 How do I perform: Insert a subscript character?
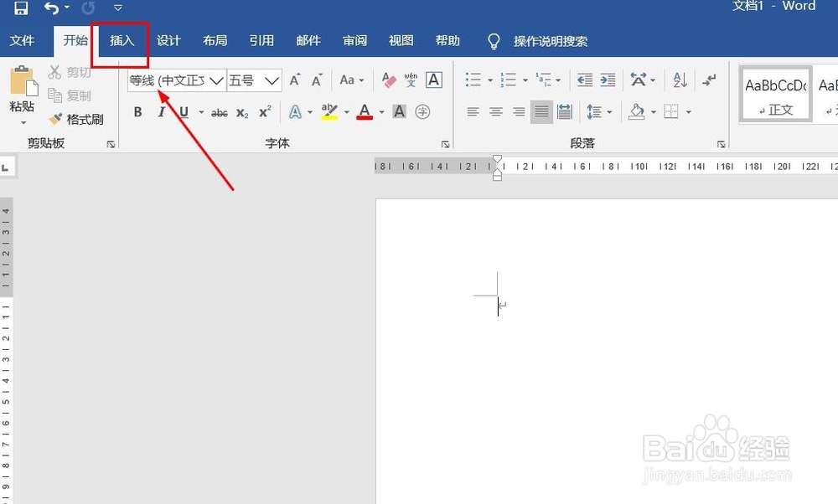pos(241,111)
